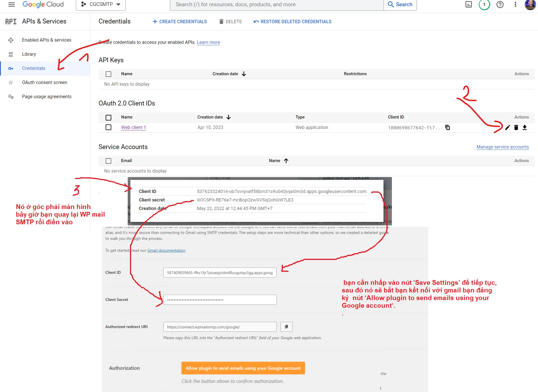Download the Web client 1 OAuth client
This screenshot has width=538, height=392.
tap(525, 128)
